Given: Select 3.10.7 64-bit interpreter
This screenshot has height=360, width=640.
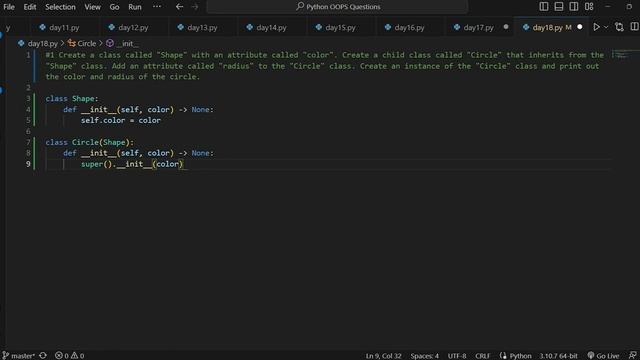Looking at the screenshot, I should click(x=558, y=356).
